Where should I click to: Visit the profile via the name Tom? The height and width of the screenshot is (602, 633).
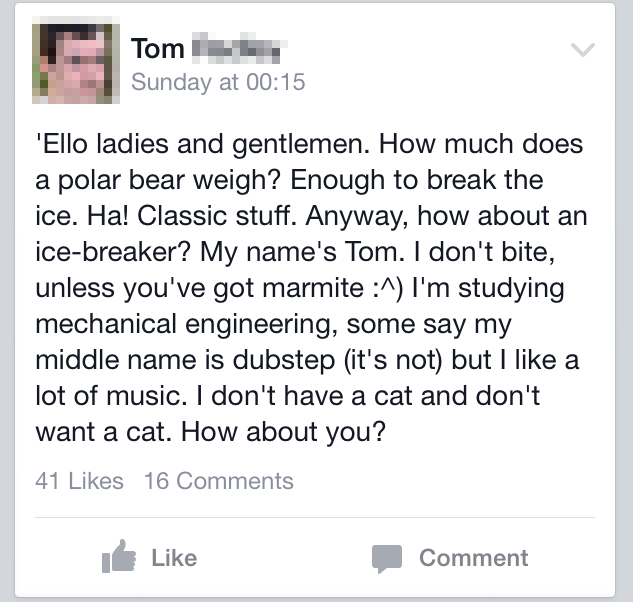click(x=158, y=49)
